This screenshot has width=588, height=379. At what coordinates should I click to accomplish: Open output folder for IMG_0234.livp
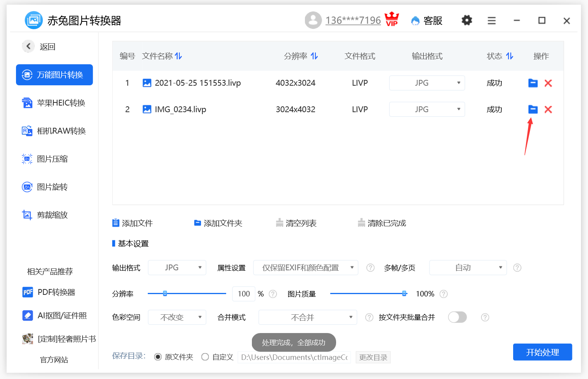tap(533, 109)
